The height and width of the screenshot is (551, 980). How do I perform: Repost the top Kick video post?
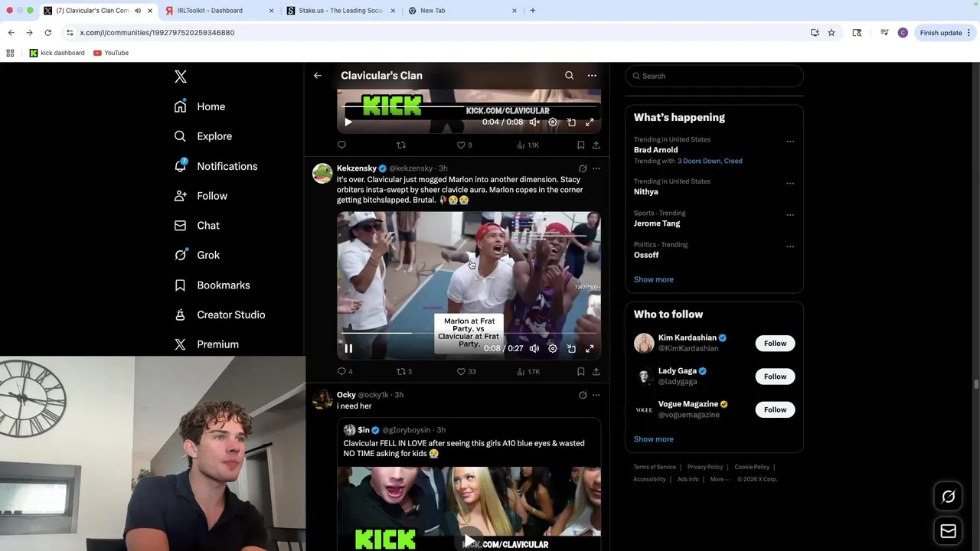(401, 145)
